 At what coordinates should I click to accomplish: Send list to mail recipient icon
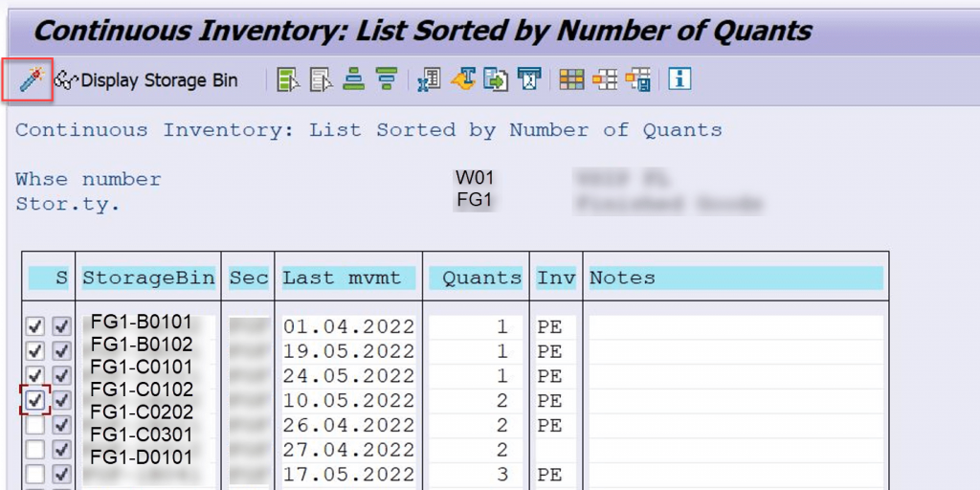coord(528,80)
